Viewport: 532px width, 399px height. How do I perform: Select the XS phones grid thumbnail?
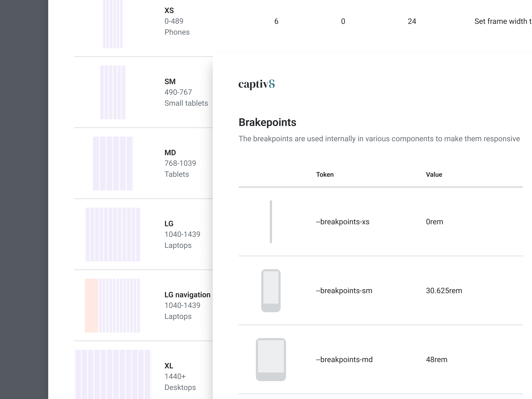tap(113, 24)
